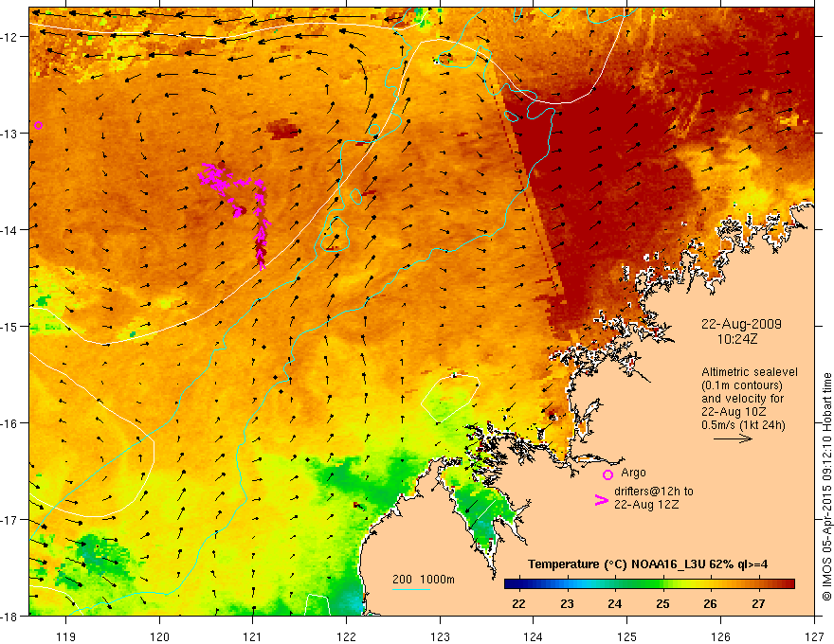Click the "drifters@12h to" legend text

pyautogui.click(x=654, y=492)
